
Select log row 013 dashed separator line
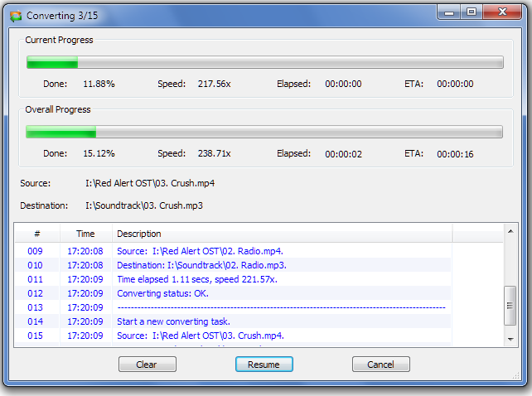(x=233, y=307)
